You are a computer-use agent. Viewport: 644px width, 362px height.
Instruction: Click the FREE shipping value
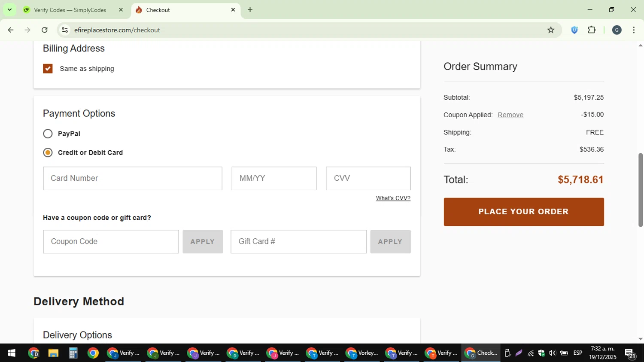(595, 132)
